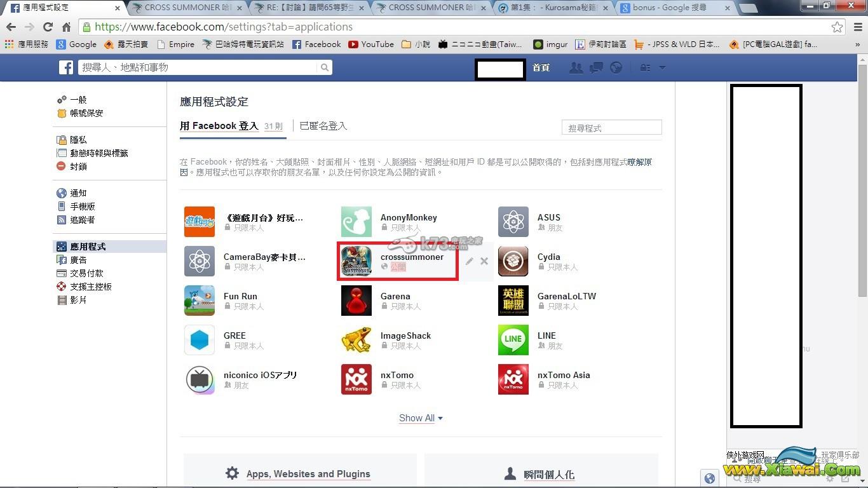Click the 搜尋程式 search field
The image size is (868, 488).
coord(612,127)
